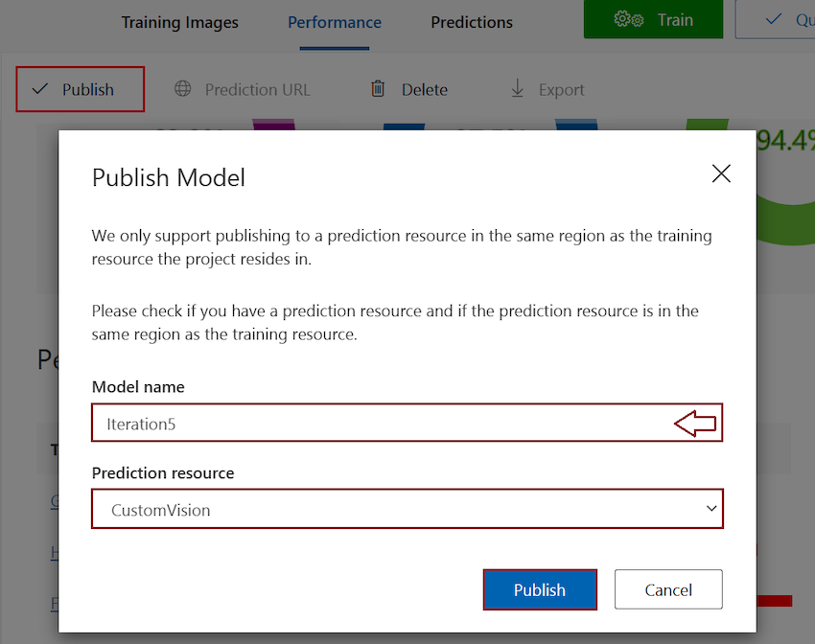Click the blue Publish button in dialog

pyautogui.click(x=540, y=589)
